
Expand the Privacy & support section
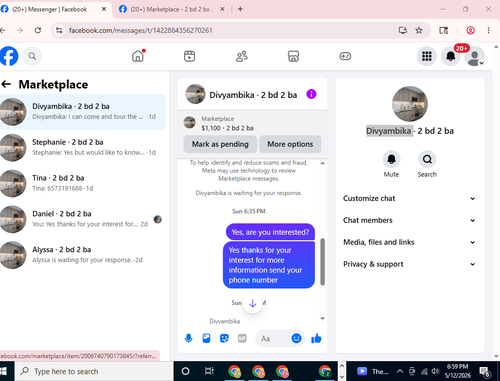tap(409, 264)
